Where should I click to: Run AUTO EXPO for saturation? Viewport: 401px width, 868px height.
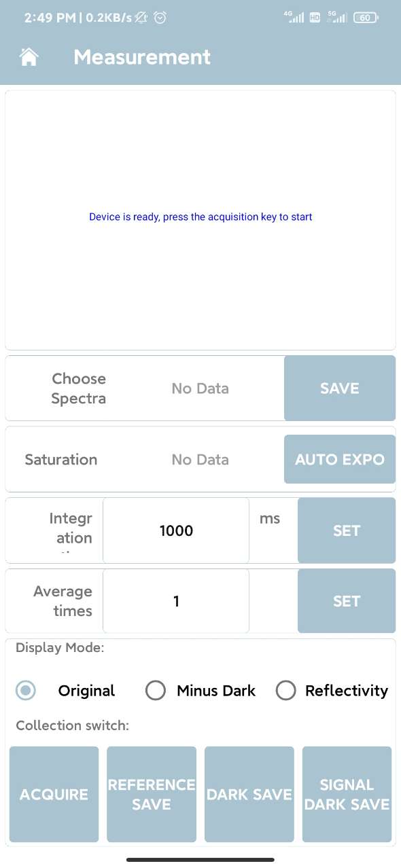coord(340,459)
